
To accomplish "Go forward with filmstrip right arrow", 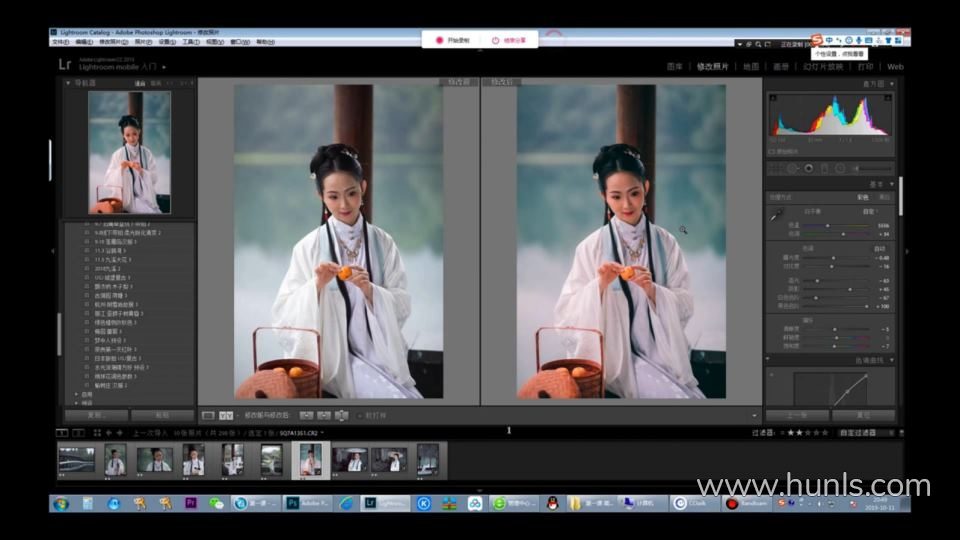I will [119, 433].
